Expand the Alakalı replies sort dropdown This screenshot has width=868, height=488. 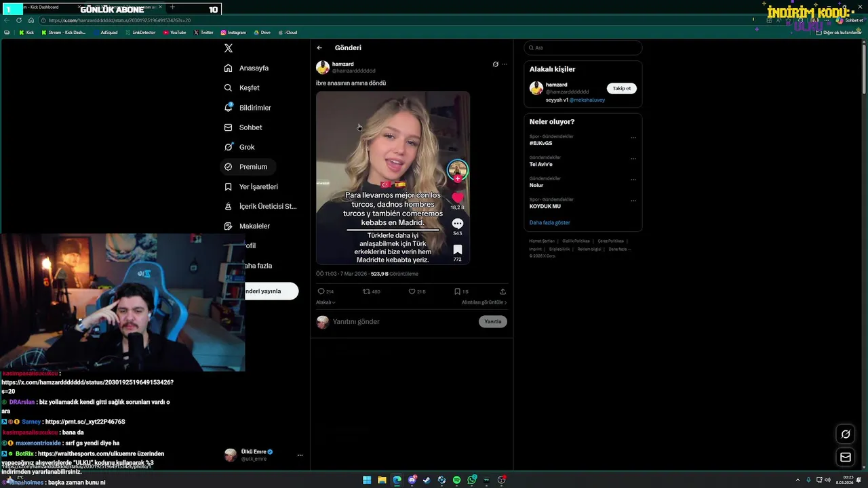pos(325,302)
